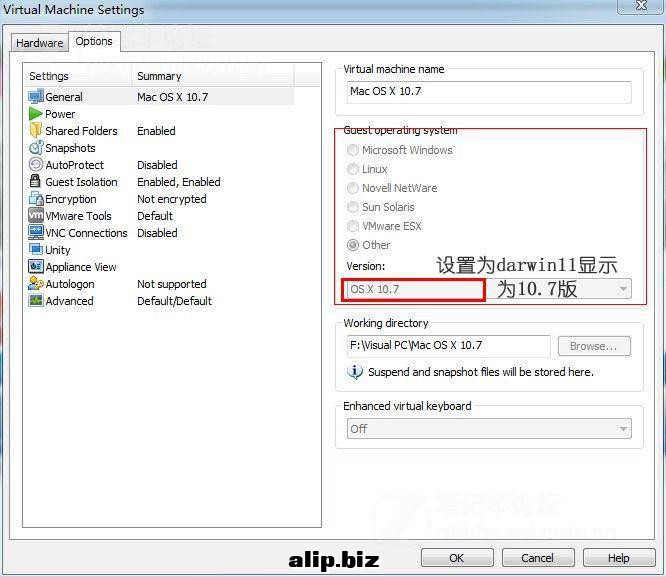Click the AutoProtect clock icon
666x577 pixels.
(36, 164)
